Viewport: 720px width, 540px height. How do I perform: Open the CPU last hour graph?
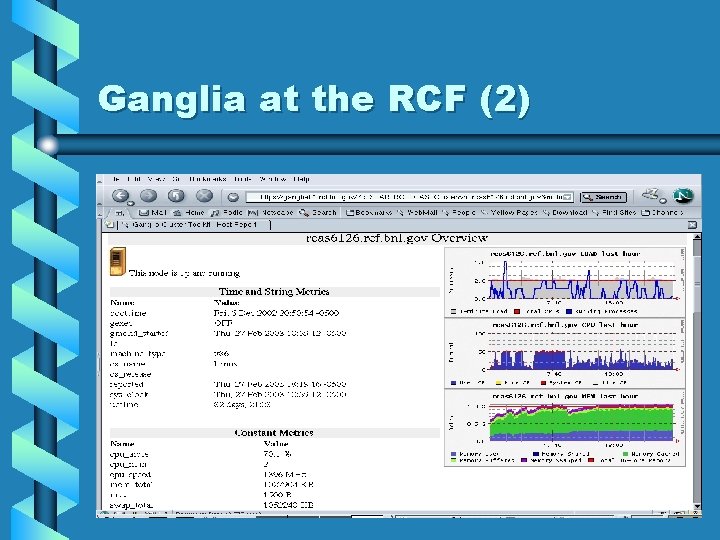tap(565, 353)
